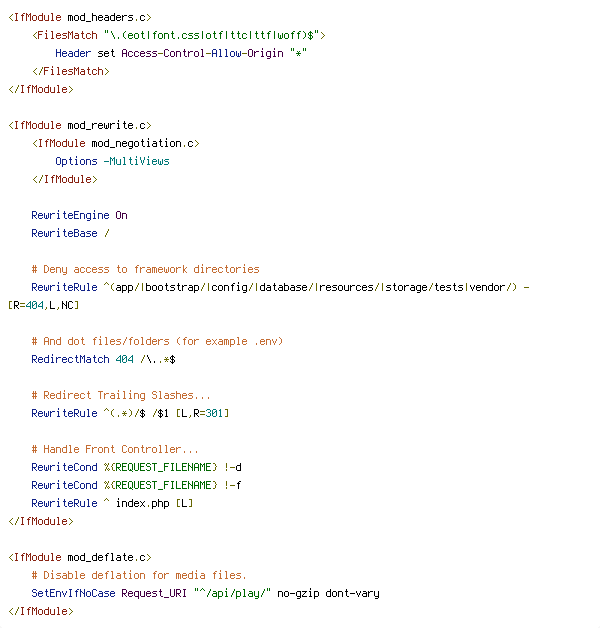Click the IfModule mod_deflate.c opening tag
Image resolution: width=600 pixels, height=628 pixels.
(x=80, y=558)
